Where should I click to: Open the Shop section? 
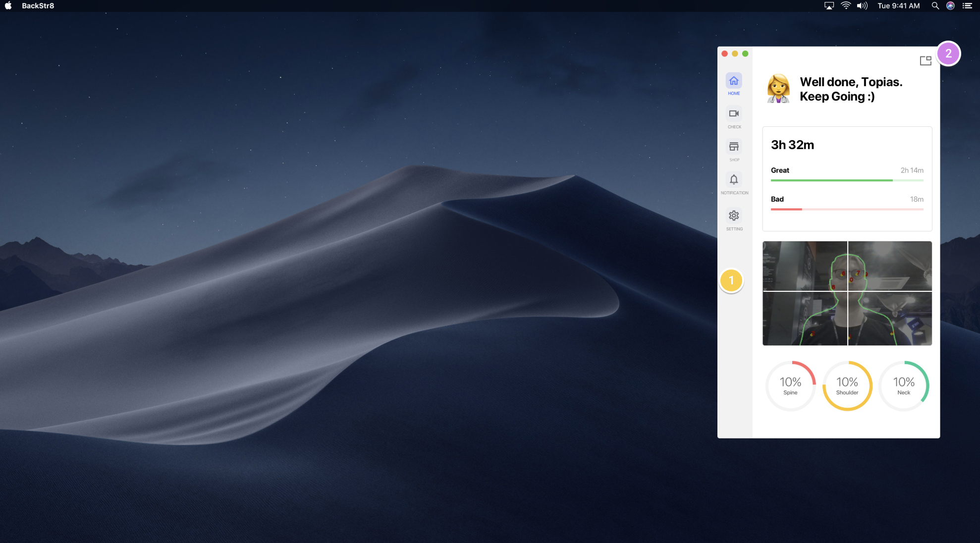[x=734, y=149]
